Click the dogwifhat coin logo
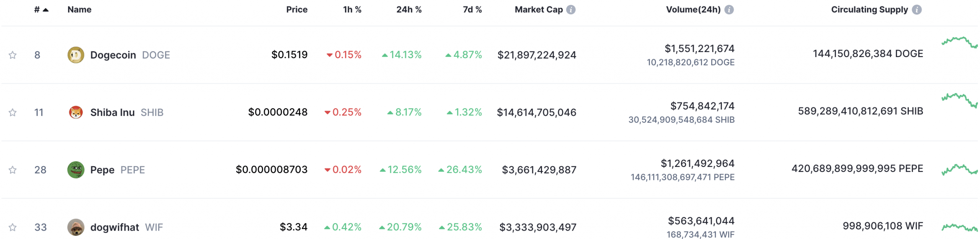The height and width of the screenshot is (239, 980). [76, 227]
